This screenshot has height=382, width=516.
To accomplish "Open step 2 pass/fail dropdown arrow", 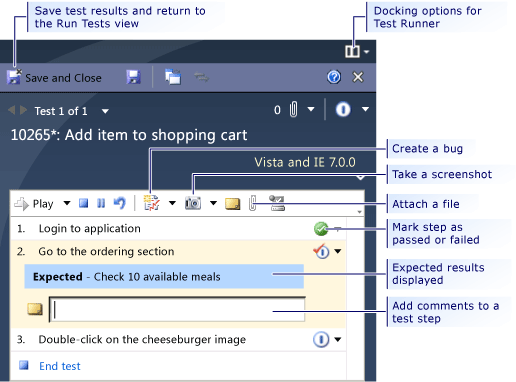I will point(338,251).
